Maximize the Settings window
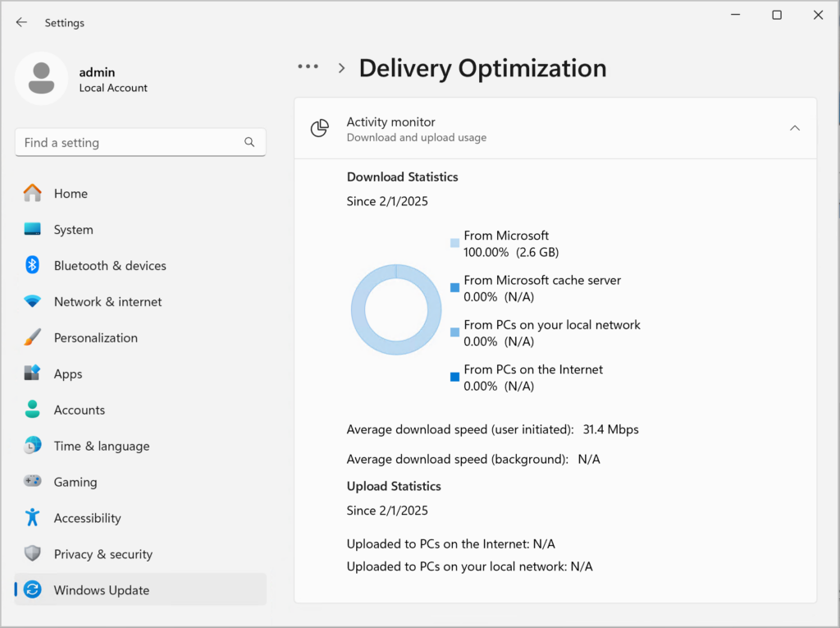Screen dimensions: 840x628 point(777,15)
